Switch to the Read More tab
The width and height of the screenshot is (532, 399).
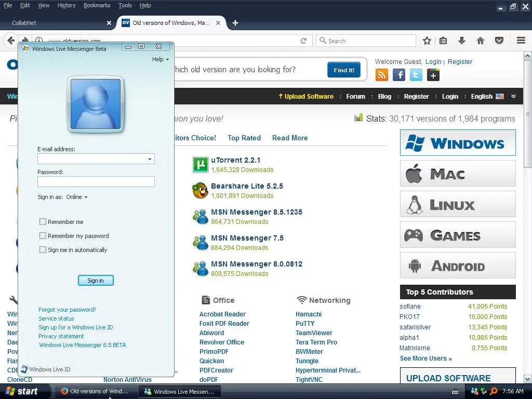tap(290, 138)
